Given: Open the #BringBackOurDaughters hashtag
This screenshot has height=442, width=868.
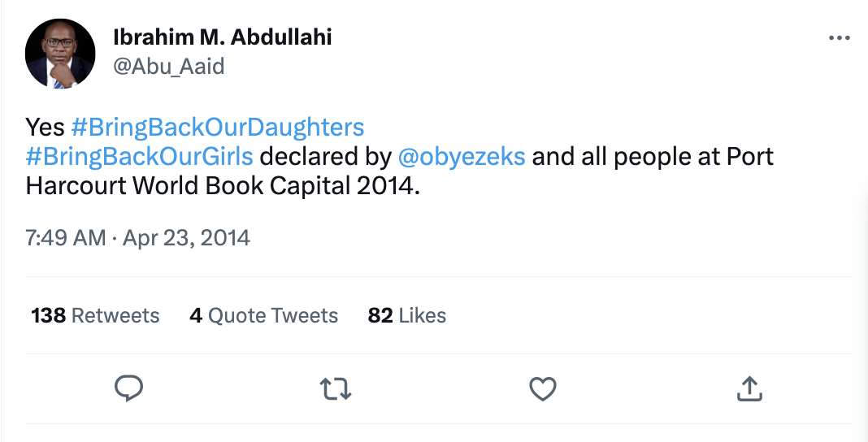Looking at the screenshot, I should point(218,128).
